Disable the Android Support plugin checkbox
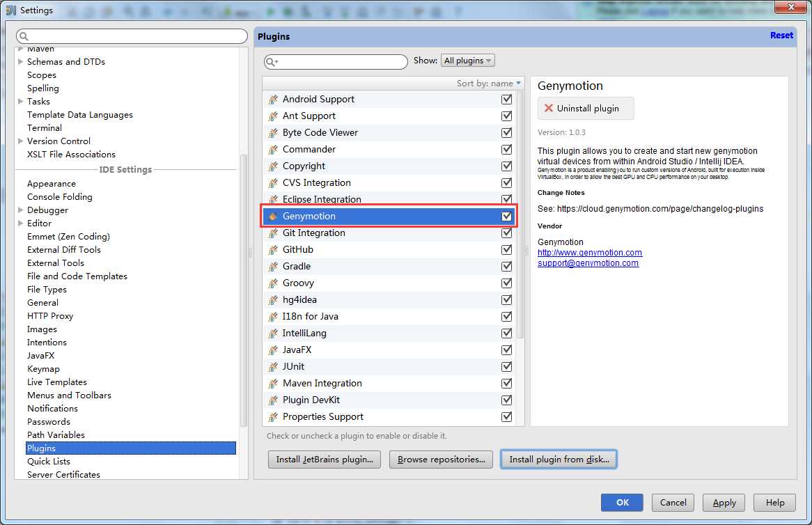Screen dimensions: 812x525 coord(506,99)
